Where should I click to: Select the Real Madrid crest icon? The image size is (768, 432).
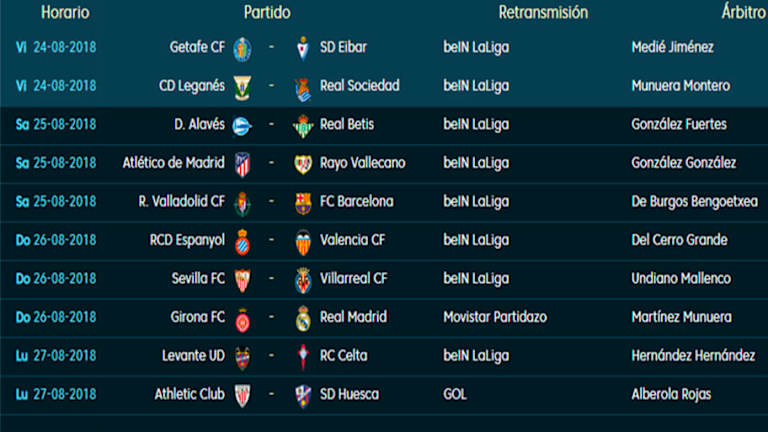pos(302,318)
